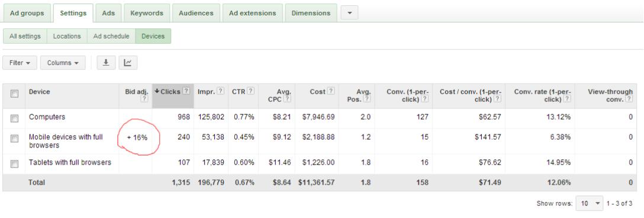Toggle the chart graph icon
The height and width of the screenshot is (218, 644).
[128, 63]
